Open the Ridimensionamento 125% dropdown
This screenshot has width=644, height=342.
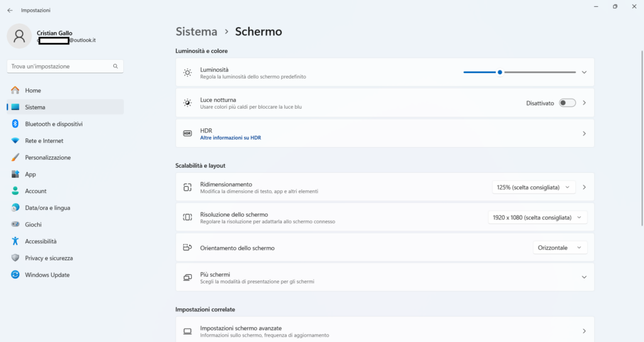533,187
